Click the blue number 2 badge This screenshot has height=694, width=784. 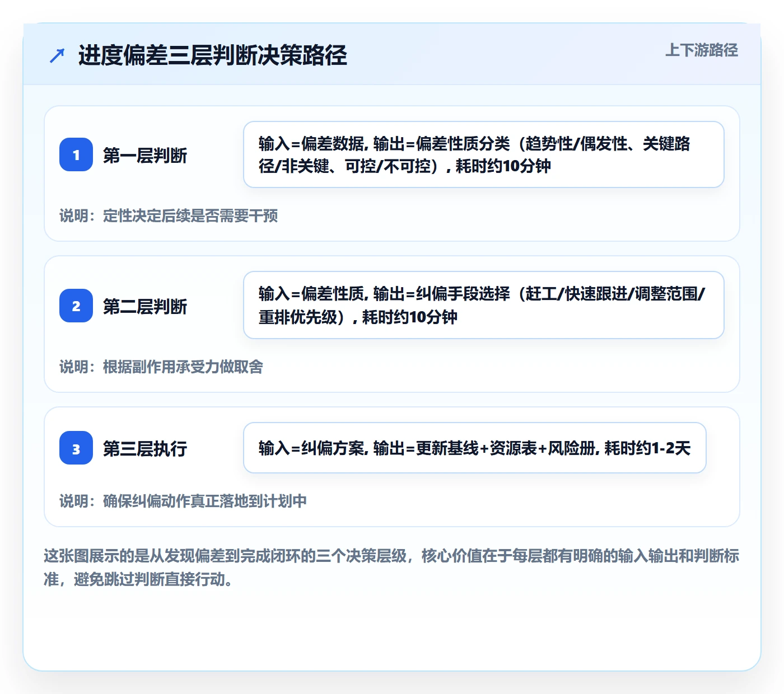76,306
